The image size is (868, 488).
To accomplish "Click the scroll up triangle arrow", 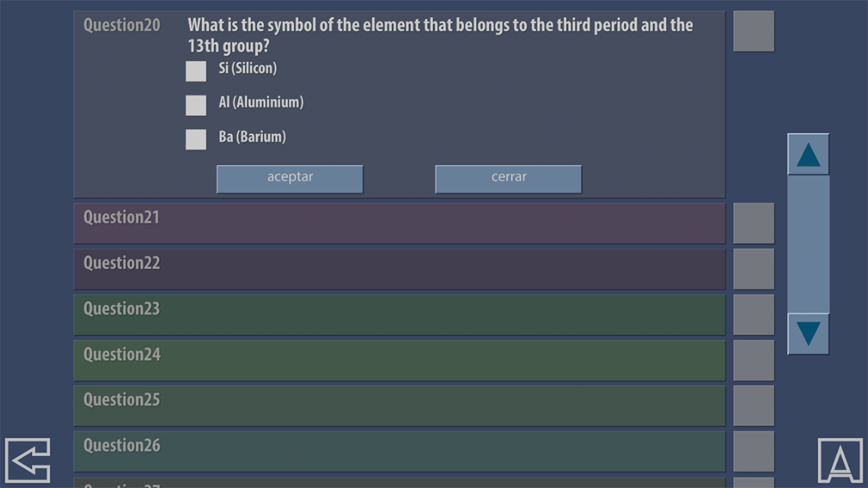I will pyautogui.click(x=809, y=154).
